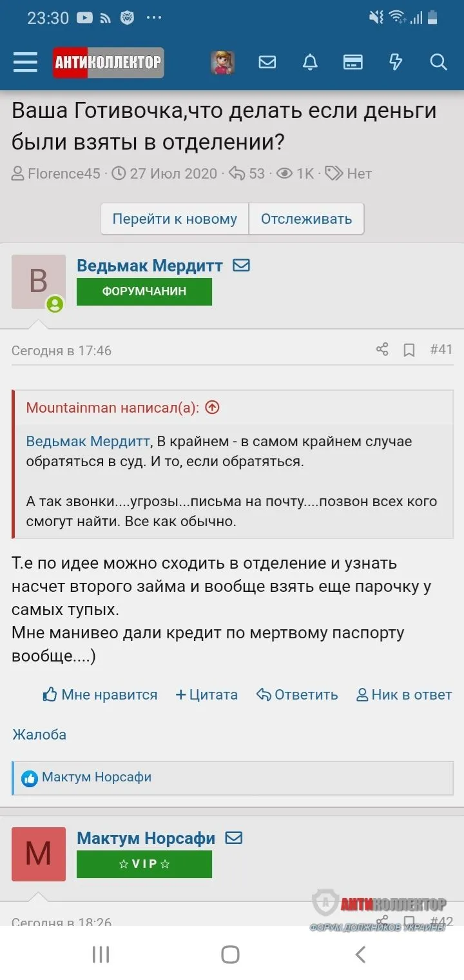This screenshot has width=464, height=980.
Task: Open user avatar account menu
Action: tap(222, 63)
